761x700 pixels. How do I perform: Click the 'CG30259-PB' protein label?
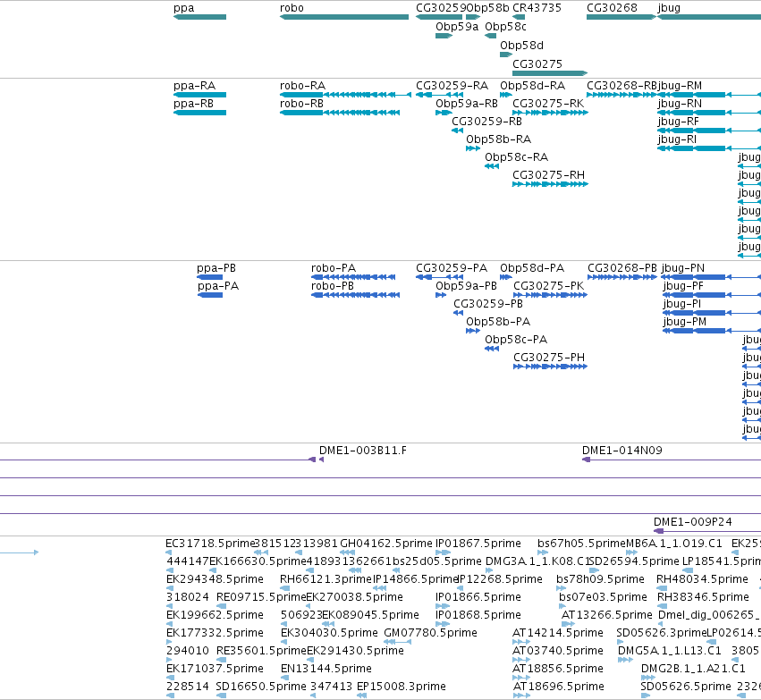(487, 304)
